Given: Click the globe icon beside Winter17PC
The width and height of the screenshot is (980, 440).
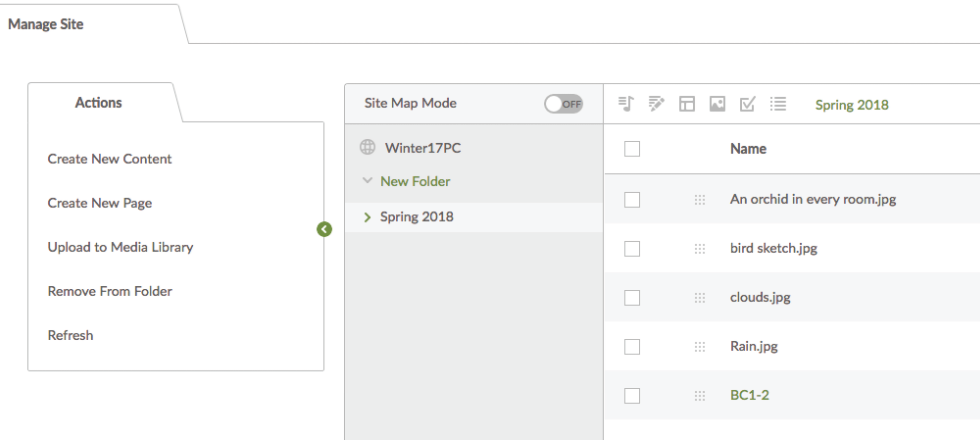Looking at the screenshot, I should click(366, 149).
